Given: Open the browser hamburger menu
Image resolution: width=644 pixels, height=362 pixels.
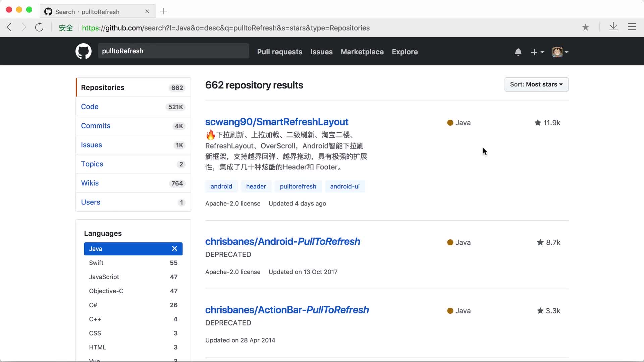Looking at the screenshot, I should tap(632, 27).
